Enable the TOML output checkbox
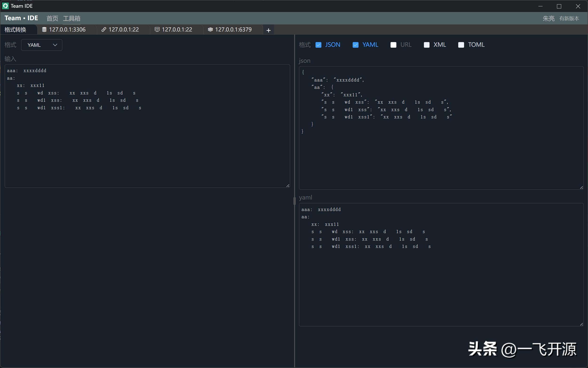The width and height of the screenshot is (588, 368). tap(461, 45)
